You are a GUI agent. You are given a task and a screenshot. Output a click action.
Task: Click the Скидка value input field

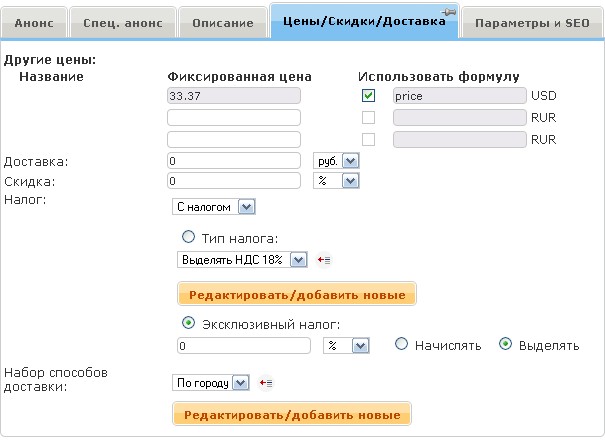[x=234, y=181]
